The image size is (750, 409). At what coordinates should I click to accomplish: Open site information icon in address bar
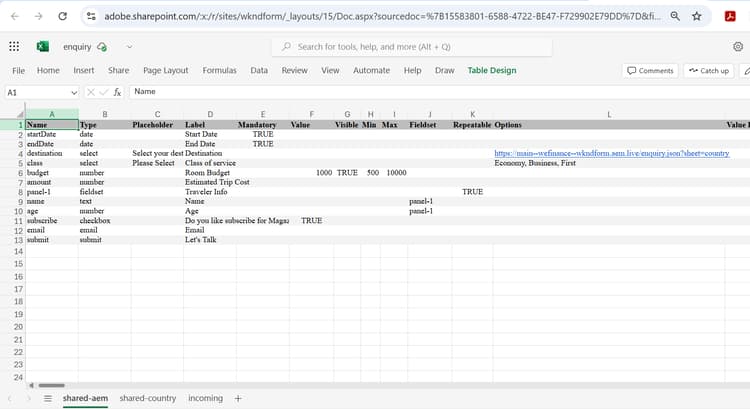click(91, 16)
